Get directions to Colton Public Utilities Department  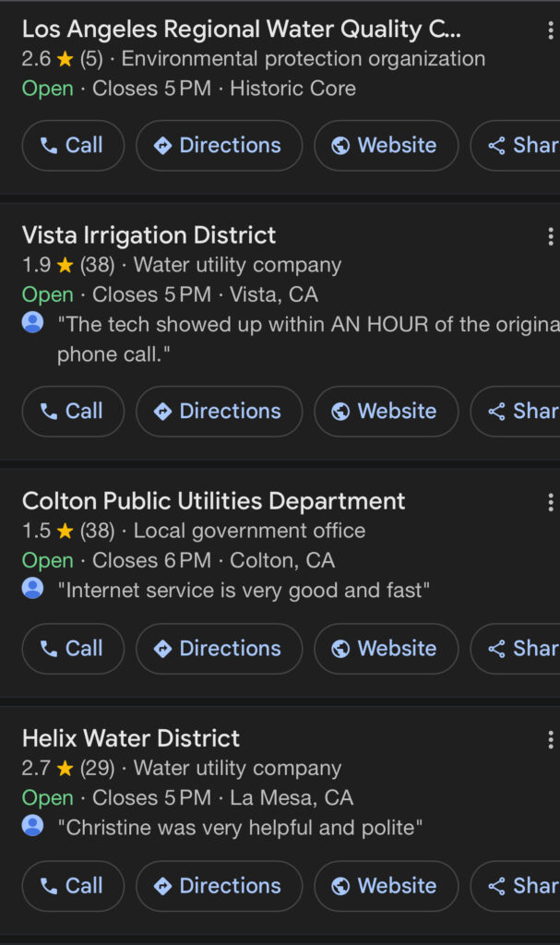(219, 648)
